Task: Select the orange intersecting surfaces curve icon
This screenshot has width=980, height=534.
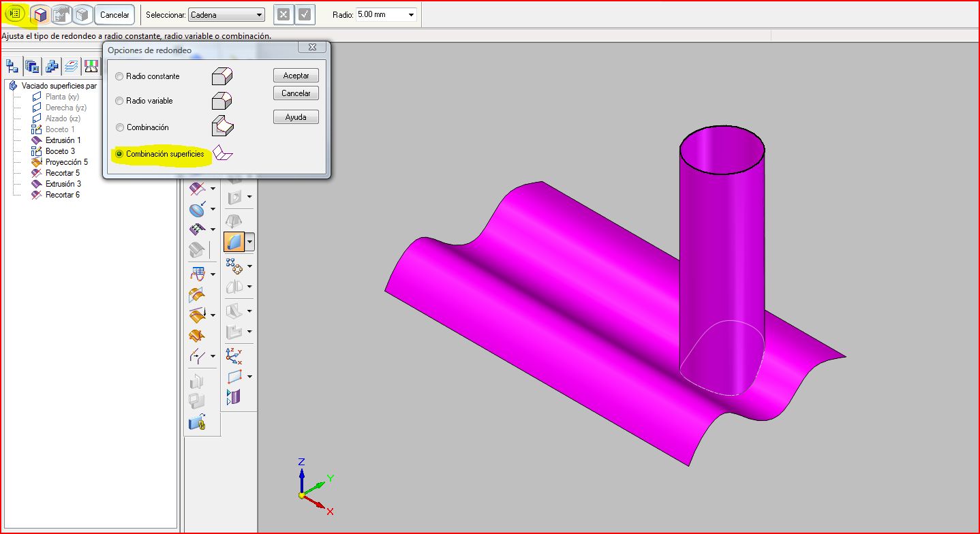Action: tap(196, 294)
